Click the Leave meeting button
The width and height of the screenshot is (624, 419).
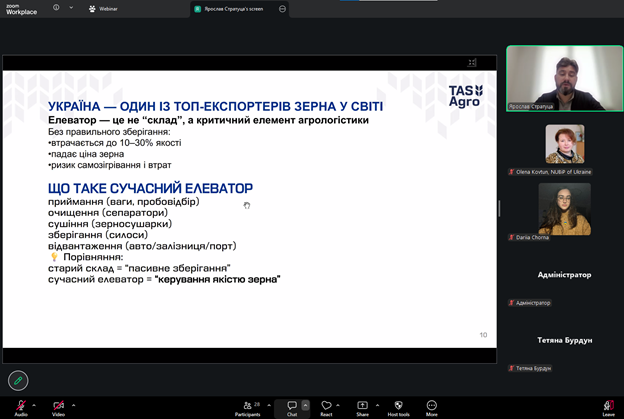tap(608, 408)
